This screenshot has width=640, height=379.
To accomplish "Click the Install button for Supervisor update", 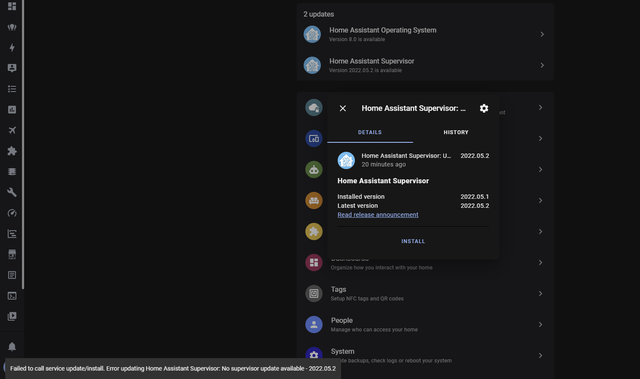I will point(413,242).
